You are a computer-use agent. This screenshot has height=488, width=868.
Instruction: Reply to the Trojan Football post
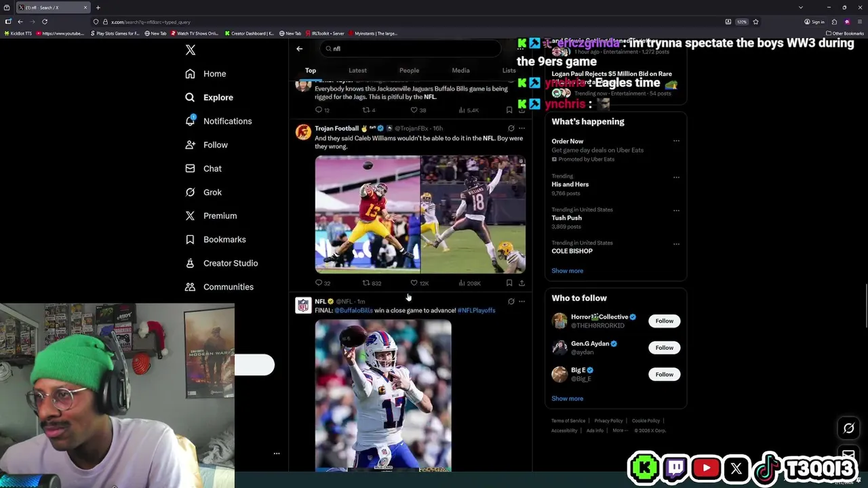(x=323, y=283)
